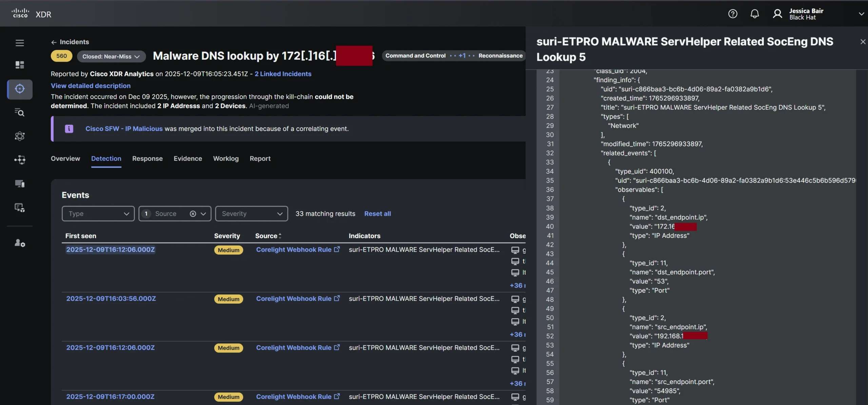Click the Reset all filters link

pyautogui.click(x=377, y=214)
